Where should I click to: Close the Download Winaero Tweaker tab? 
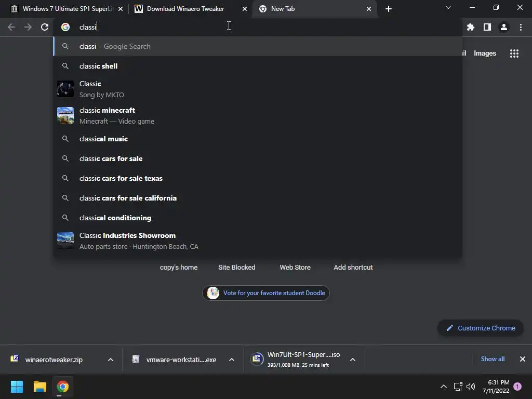tap(245, 9)
